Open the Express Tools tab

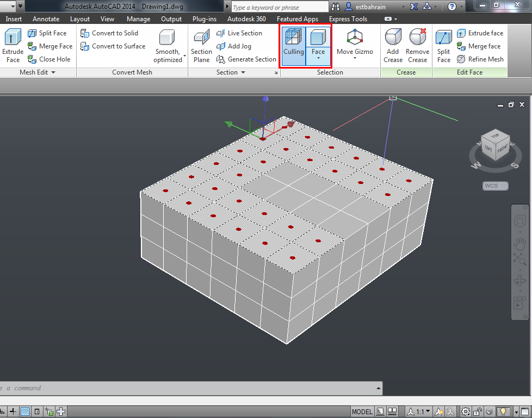[x=348, y=19]
